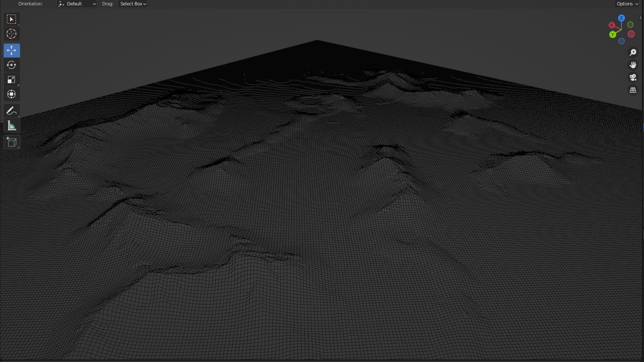Select the Add Cube tool
The height and width of the screenshot is (362, 644).
pos(11,142)
